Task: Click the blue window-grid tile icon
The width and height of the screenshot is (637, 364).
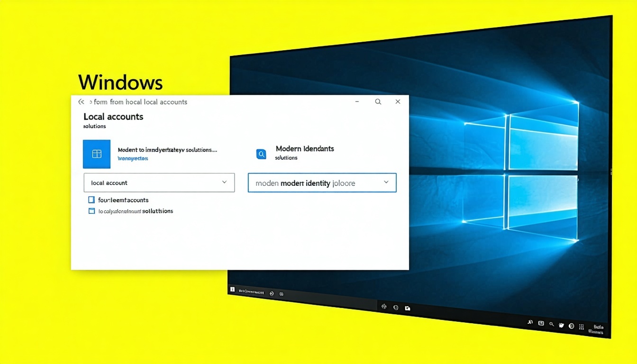Action: click(x=97, y=154)
